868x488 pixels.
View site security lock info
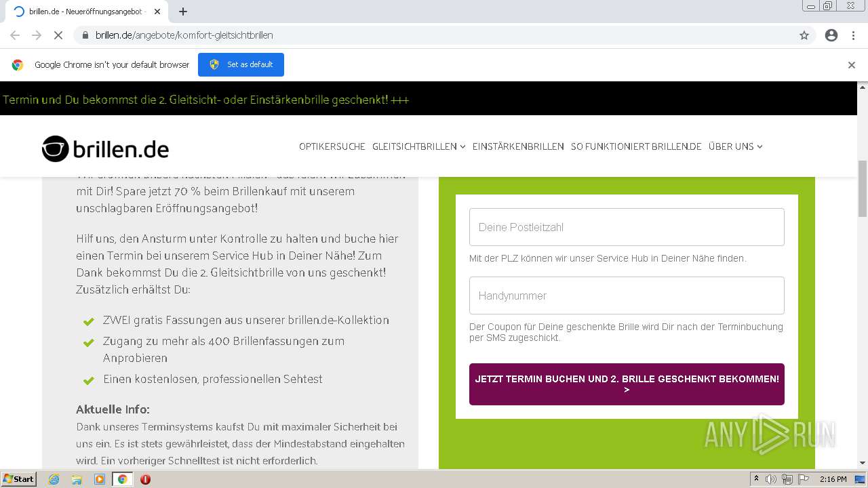pos(85,35)
